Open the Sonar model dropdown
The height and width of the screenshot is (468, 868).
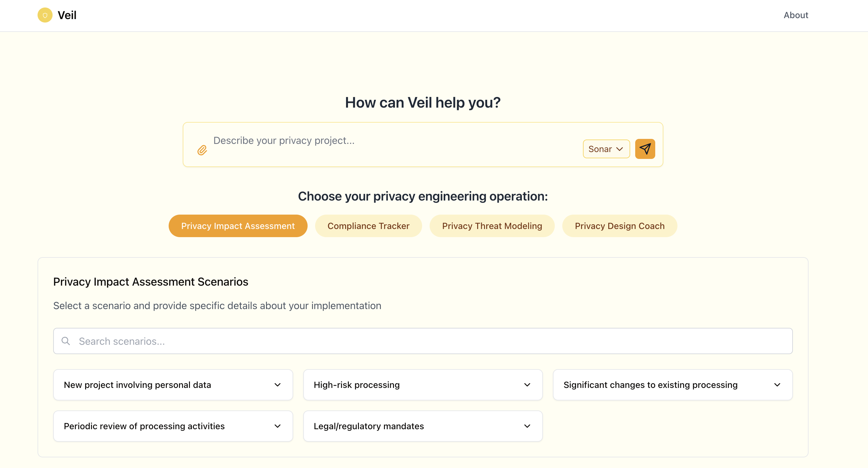click(606, 149)
